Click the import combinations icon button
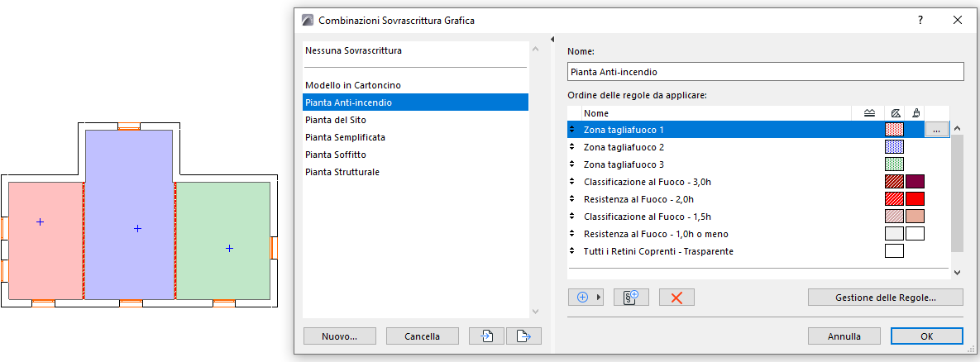This screenshot has width=980, height=362. (x=487, y=336)
